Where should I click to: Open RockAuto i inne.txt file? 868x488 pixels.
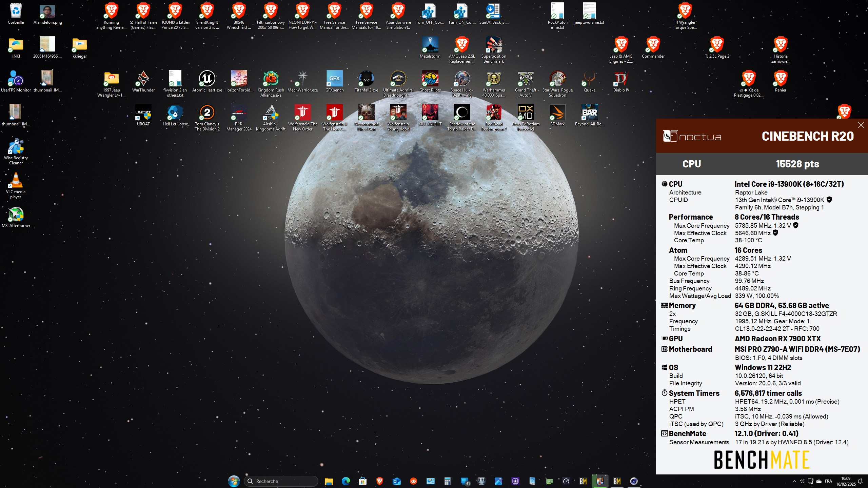pyautogui.click(x=558, y=16)
